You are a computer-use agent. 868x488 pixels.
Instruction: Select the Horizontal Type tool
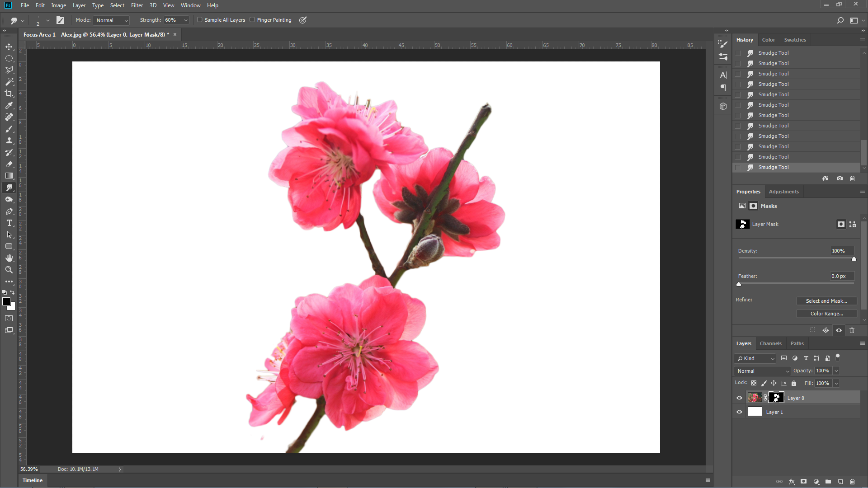tap(9, 223)
